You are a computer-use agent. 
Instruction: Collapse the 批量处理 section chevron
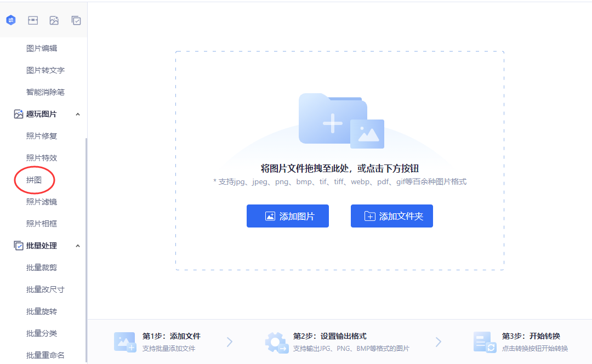coord(78,246)
